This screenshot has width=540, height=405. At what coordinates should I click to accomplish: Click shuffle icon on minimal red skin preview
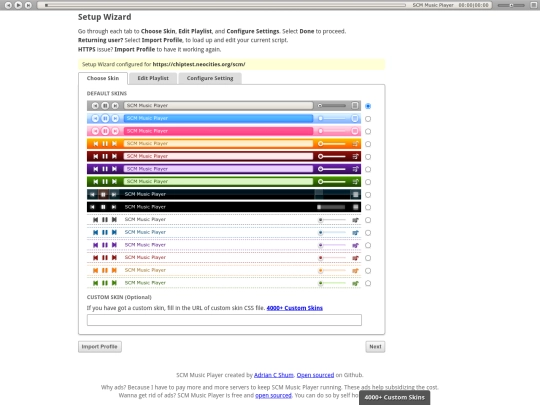(x=355, y=258)
